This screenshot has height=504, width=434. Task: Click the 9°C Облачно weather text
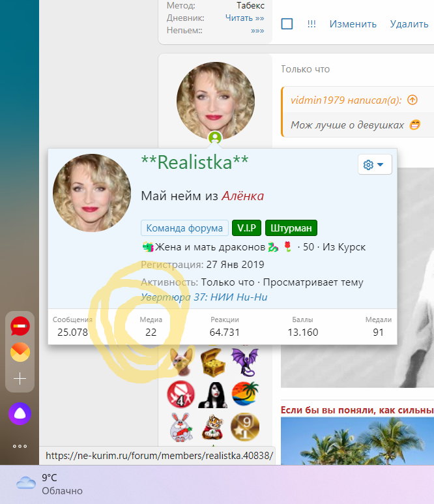click(62, 484)
